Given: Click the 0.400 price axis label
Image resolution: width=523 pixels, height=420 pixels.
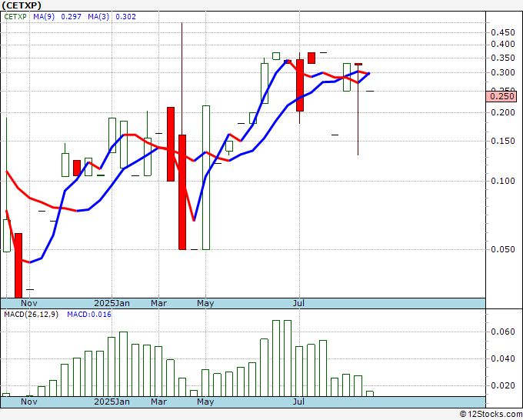Looking at the screenshot, I should 503,44.
